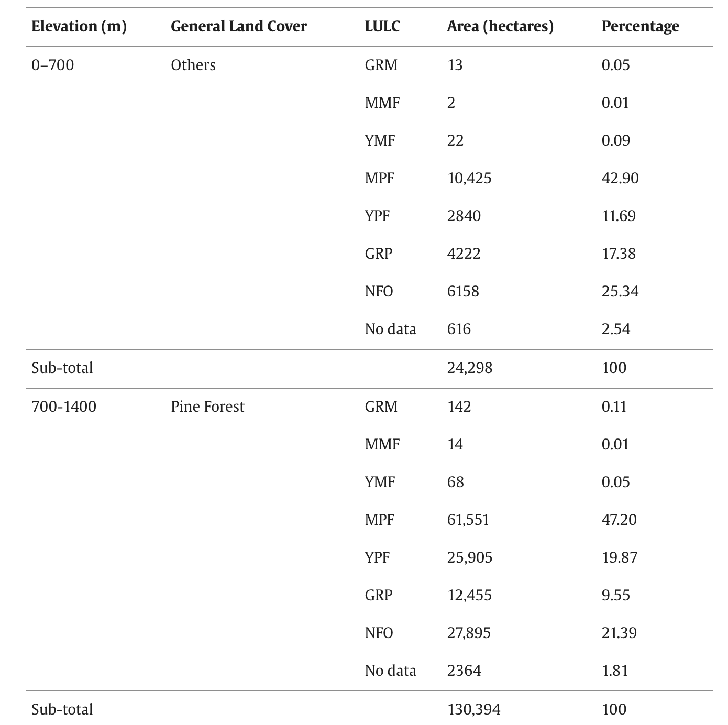Screen dimensions: 728x725
Task: Click the 2364 no data area
Action: click(464, 671)
